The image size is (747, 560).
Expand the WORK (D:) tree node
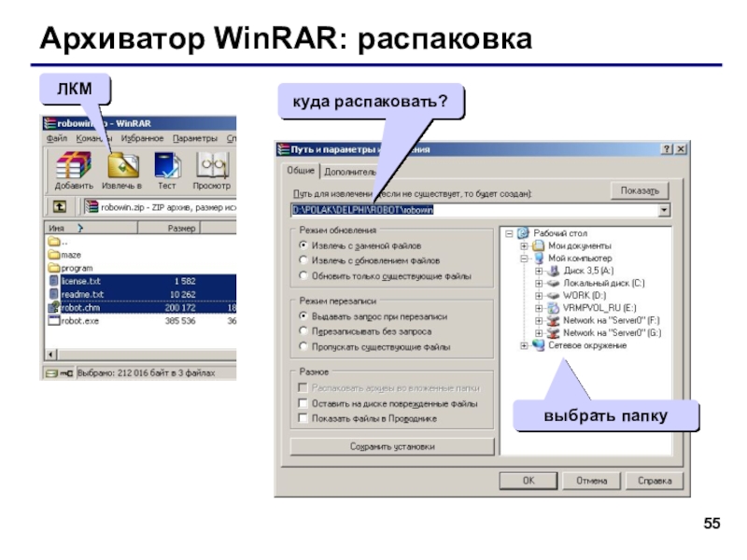[x=539, y=295]
